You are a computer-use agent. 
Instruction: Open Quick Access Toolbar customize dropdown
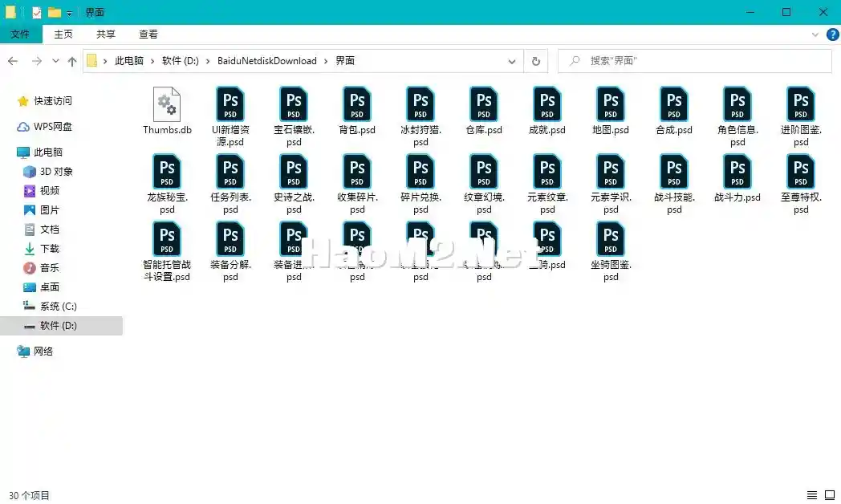pos(69,13)
